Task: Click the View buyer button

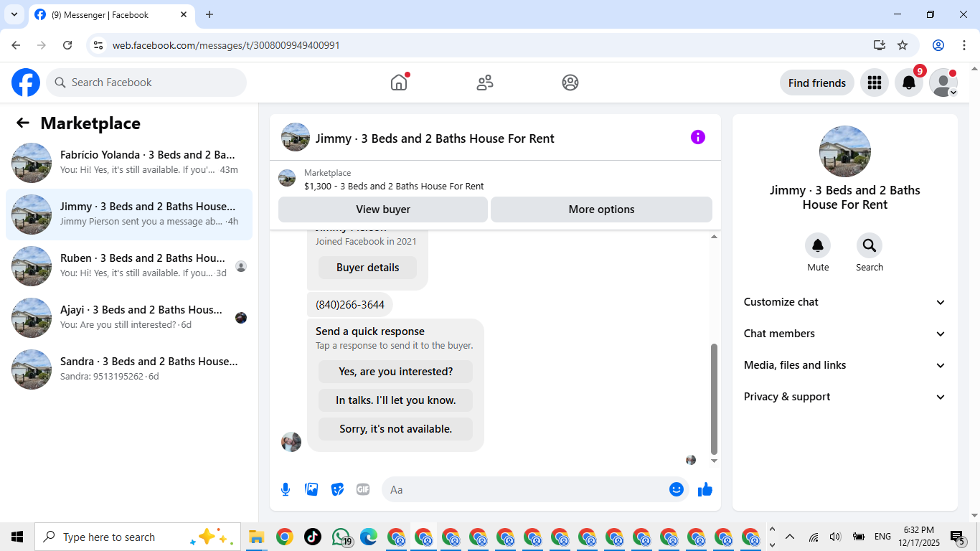Action: pos(383,209)
